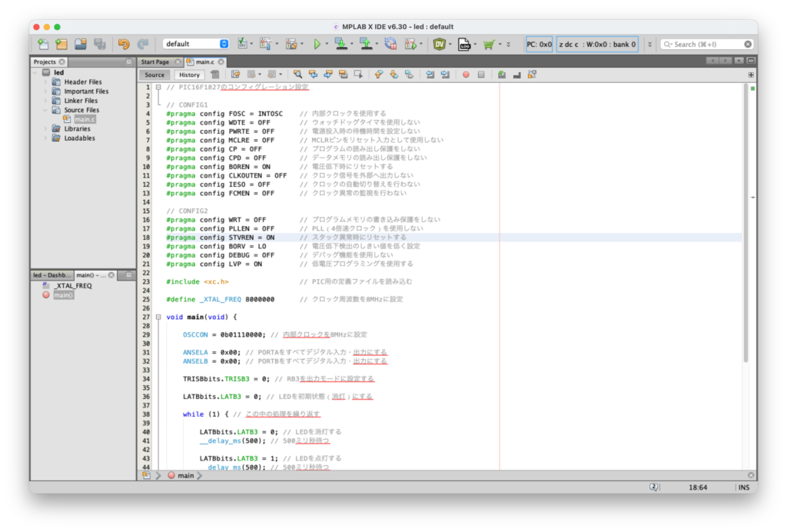The image size is (787, 532).
Task: Expand the Header Files folder
Action: (x=45, y=81)
